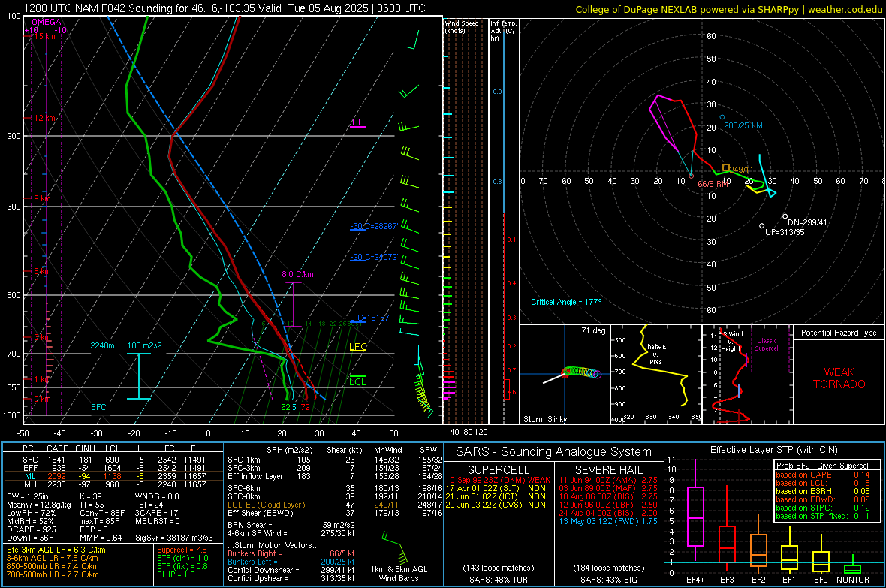Click the yellow LFC marker on the skew-T

(x=357, y=347)
